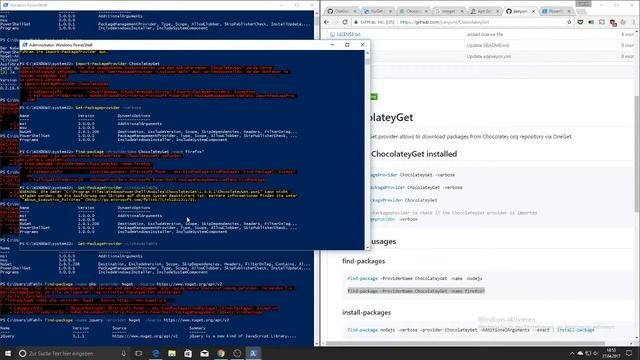Open the Action Center notifications icon
The width and height of the screenshot is (640, 360).
pos(629,353)
